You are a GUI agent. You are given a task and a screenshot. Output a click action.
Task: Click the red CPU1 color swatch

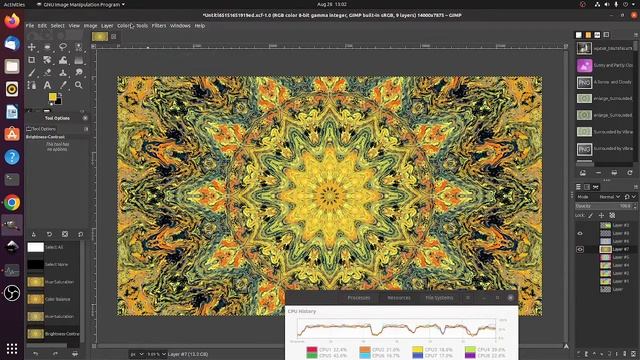click(x=312, y=349)
